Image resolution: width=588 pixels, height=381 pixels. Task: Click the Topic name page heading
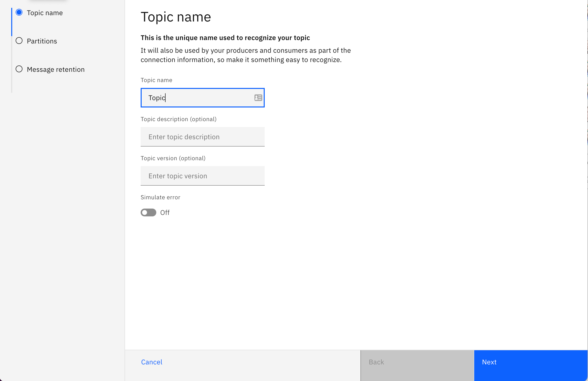(x=176, y=17)
